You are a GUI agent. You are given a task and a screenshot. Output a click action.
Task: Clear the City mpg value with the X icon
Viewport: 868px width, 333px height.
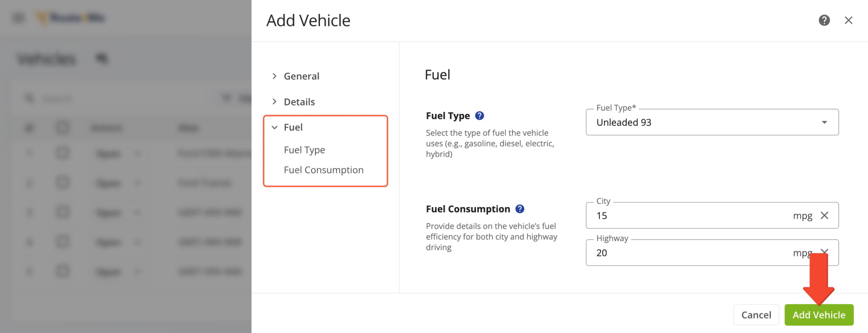click(x=825, y=215)
